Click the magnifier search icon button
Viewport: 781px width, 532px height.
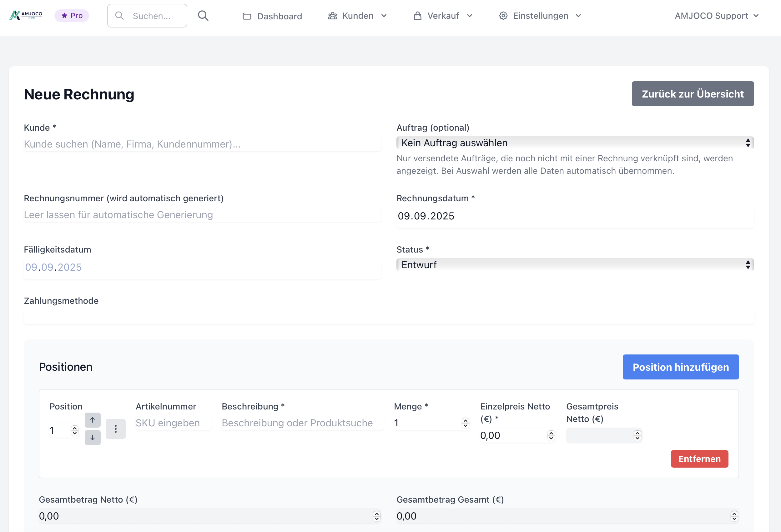203,16
